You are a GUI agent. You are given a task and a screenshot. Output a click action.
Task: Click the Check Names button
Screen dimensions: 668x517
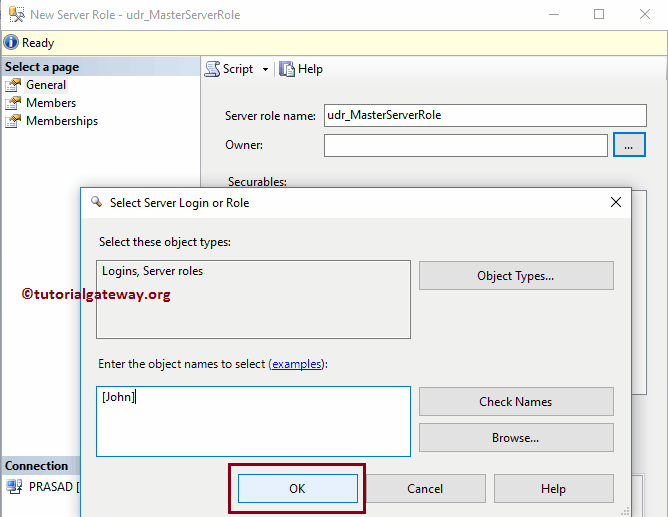click(515, 402)
